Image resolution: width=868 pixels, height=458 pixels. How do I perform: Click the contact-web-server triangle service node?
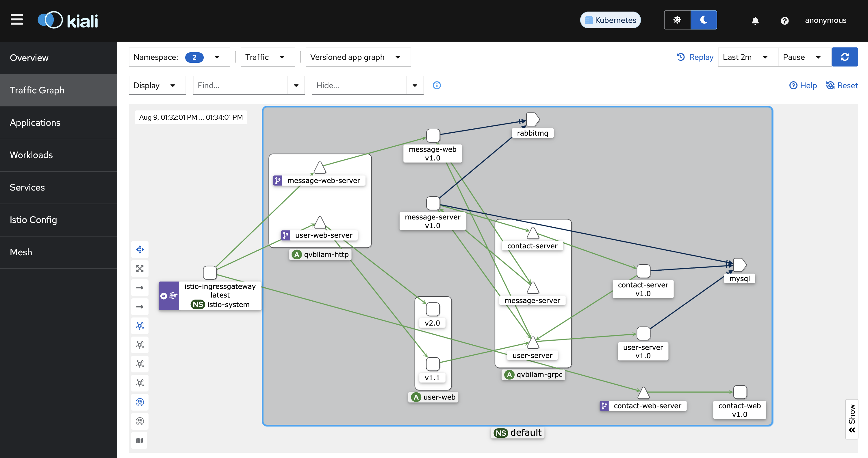pyautogui.click(x=643, y=393)
